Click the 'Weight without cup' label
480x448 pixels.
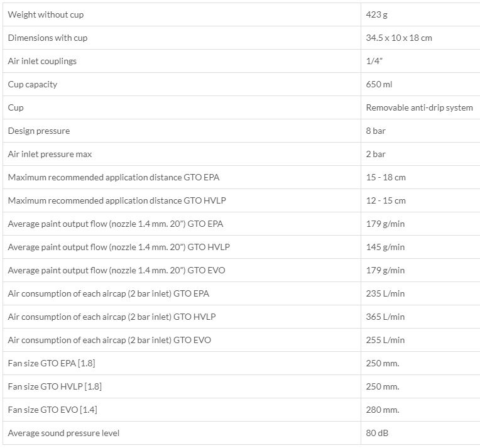(45, 14)
